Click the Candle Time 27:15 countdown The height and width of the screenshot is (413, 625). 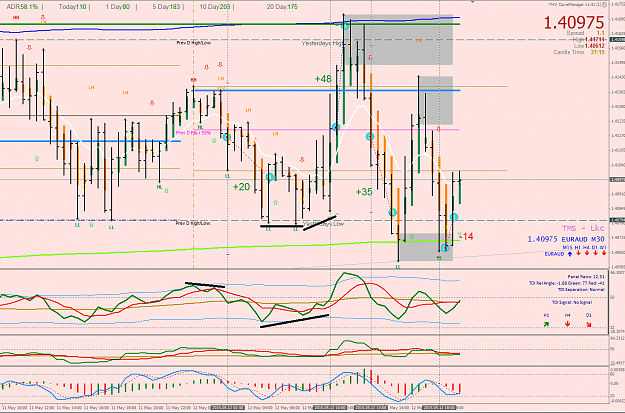[579, 52]
